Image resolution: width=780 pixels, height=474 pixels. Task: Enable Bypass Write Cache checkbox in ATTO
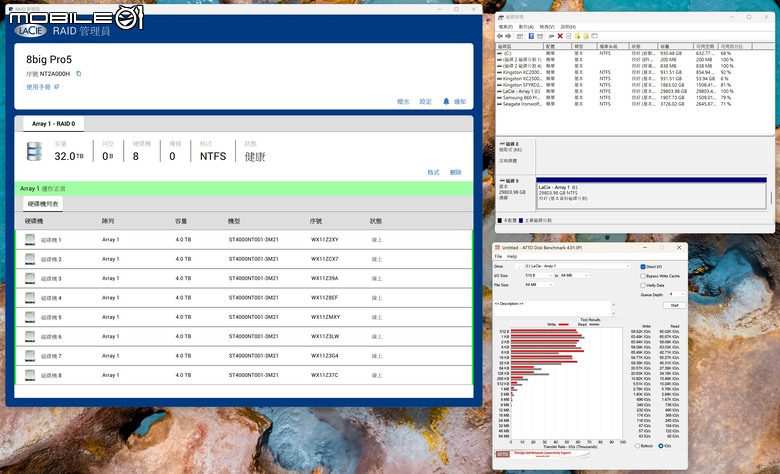pos(643,276)
